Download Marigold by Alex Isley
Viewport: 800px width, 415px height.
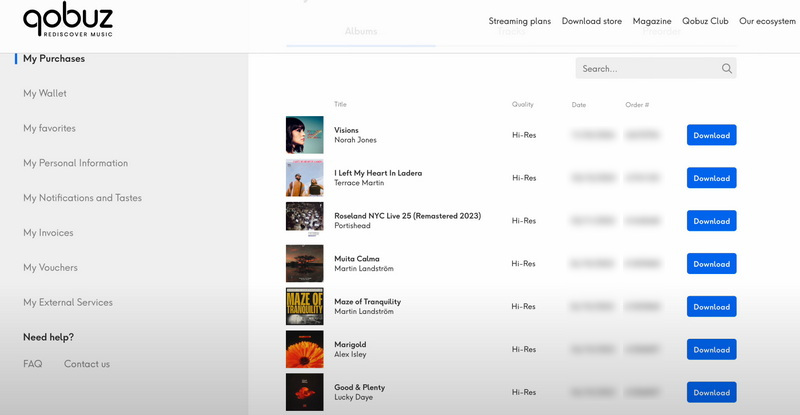click(711, 349)
